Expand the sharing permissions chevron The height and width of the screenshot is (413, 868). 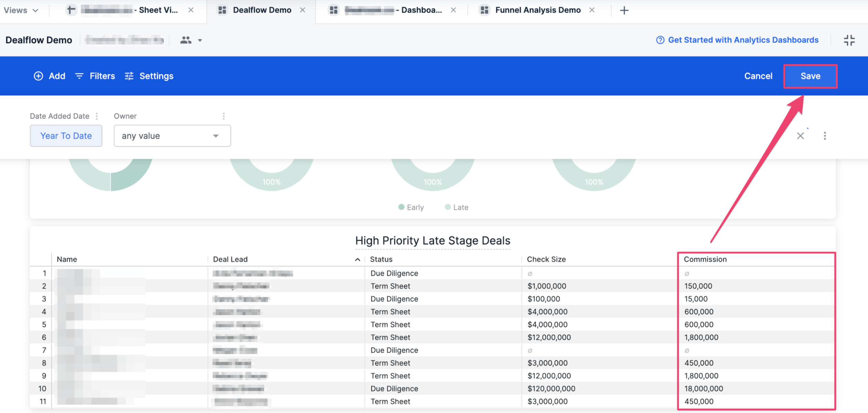click(200, 40)
